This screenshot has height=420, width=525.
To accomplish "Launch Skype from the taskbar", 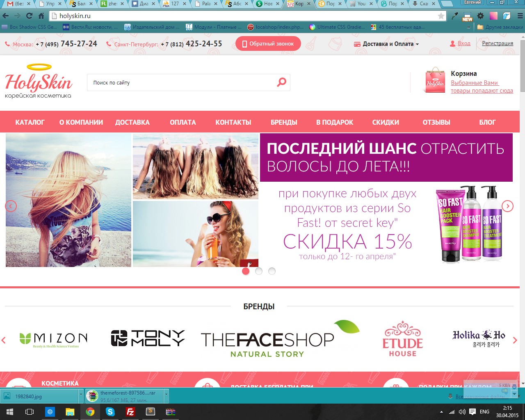I will point(110,412).
